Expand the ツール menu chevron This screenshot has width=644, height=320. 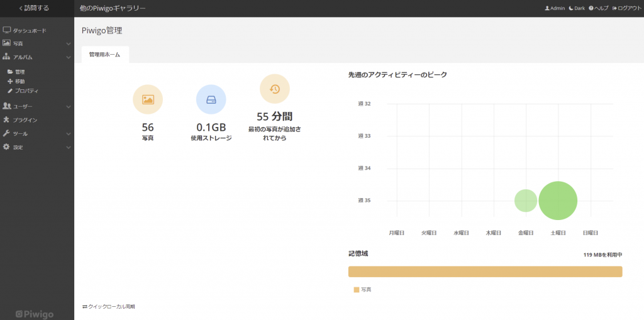pos(68,134)
